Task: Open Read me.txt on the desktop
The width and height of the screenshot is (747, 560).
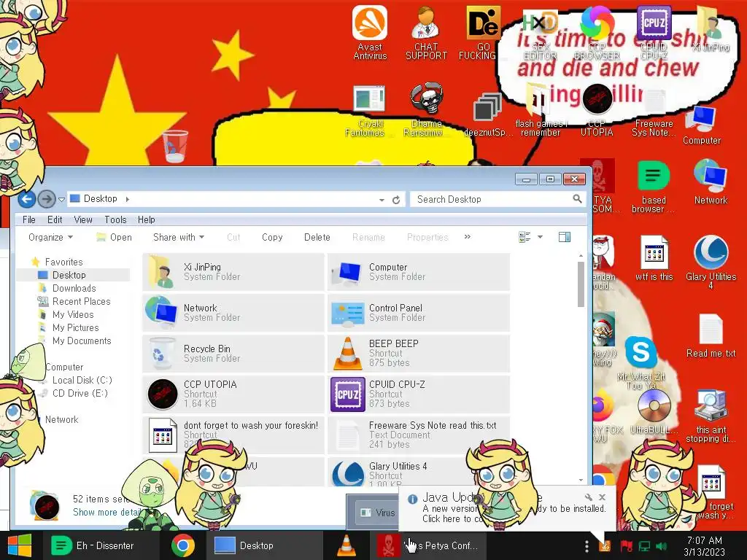Action: pos(711,335)
